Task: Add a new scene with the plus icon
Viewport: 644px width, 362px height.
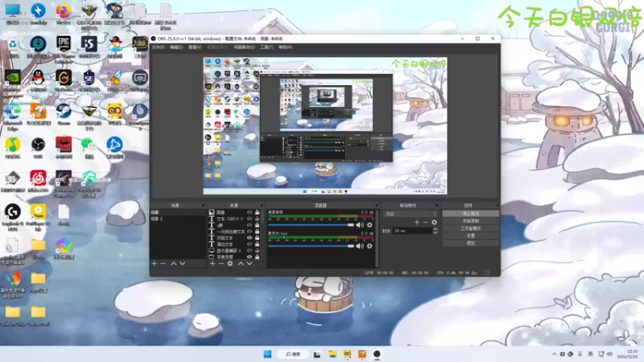Action: click(x=155, y=264)
